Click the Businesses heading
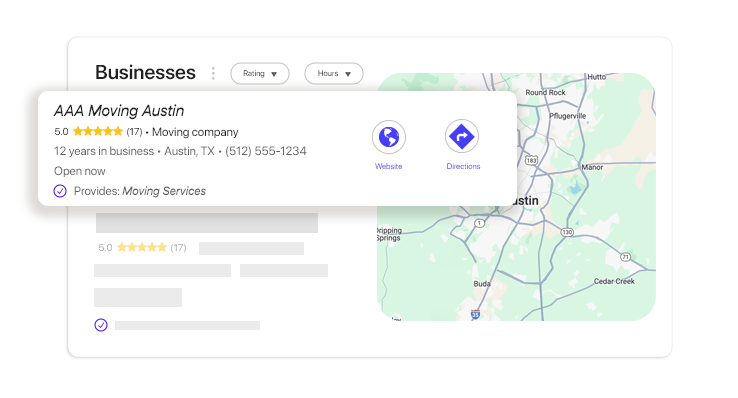 [x=145, y=72]
